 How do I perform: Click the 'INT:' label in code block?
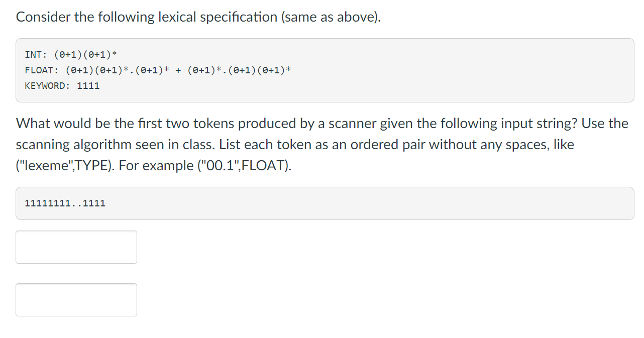[37, 54]
